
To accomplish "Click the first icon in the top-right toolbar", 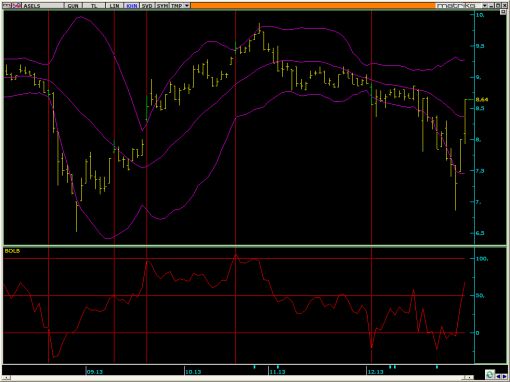I will pyautogui.click(x=440, y=6).
